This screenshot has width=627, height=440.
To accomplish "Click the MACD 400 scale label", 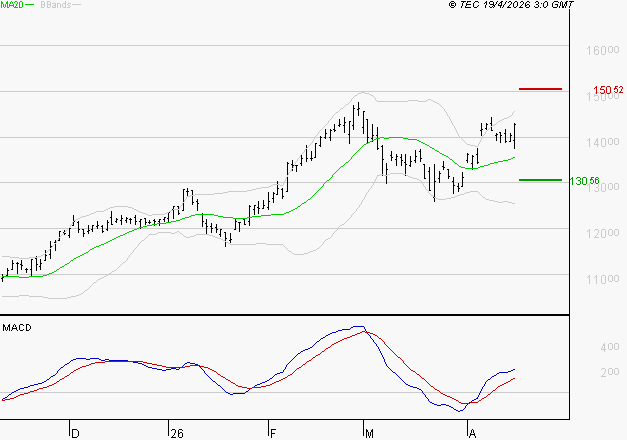I will (610, 347).
